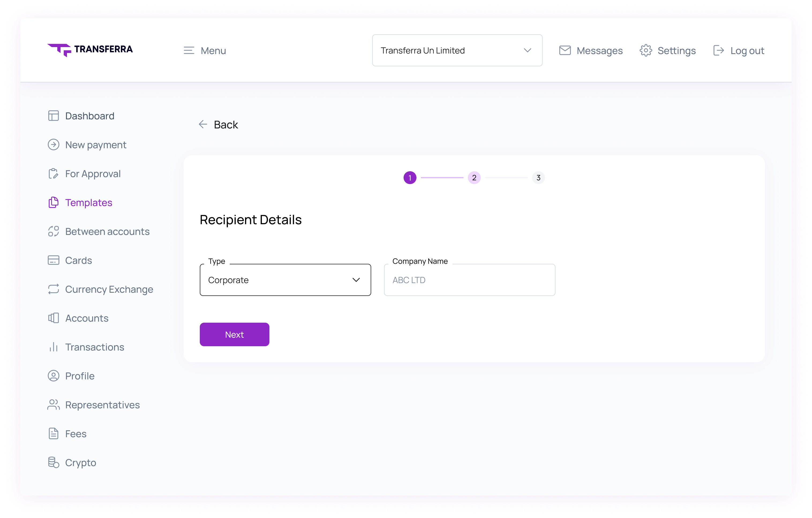Click the Accounts books icon
The width and height of the screenshot is (812, 518).
pyautogui.click(x=53, y=318)
